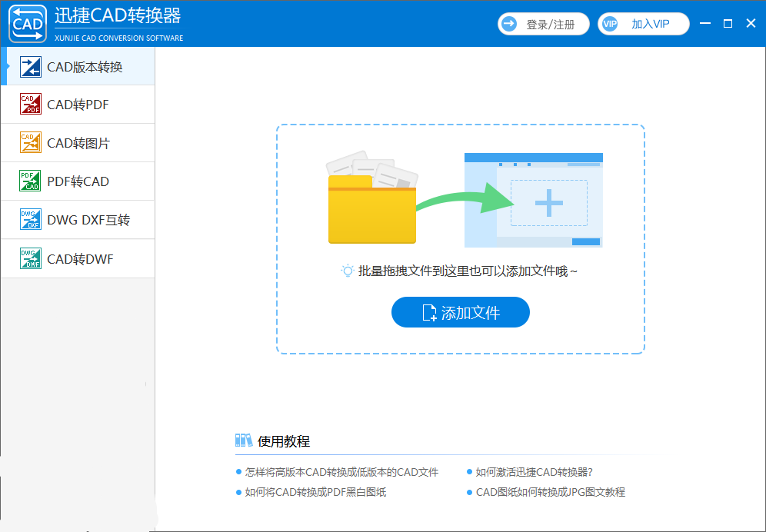Viewport: 766px width, 532px height.
Task: Select the PDF转CAD sidebar icon
Action: (x=29, y=181)
